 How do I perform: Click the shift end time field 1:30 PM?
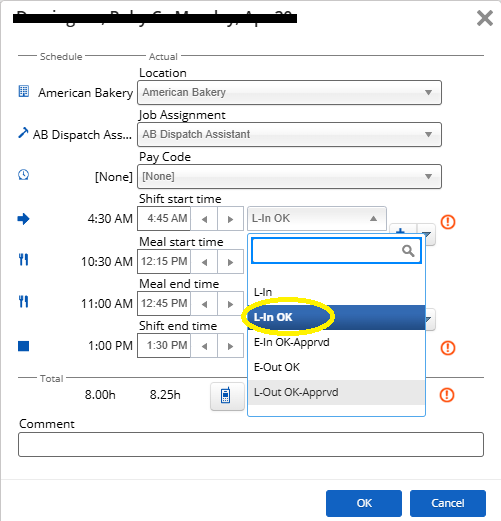[x=164, y=346]
